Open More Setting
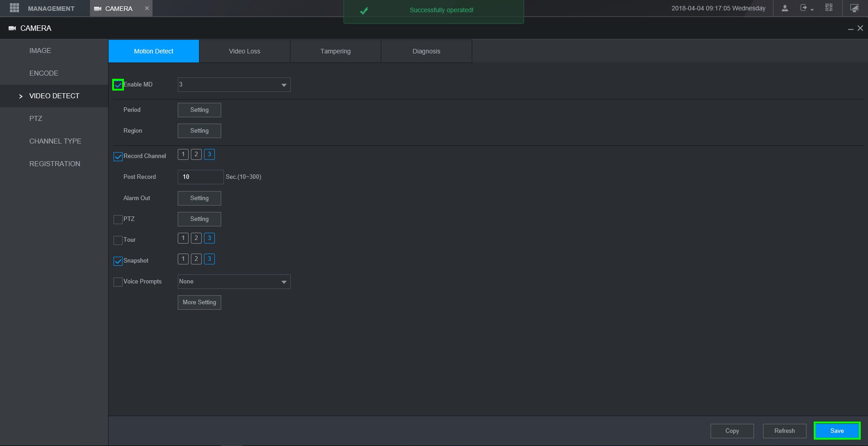The height and width of the screenshot is (446, 868). pos(199,302)
